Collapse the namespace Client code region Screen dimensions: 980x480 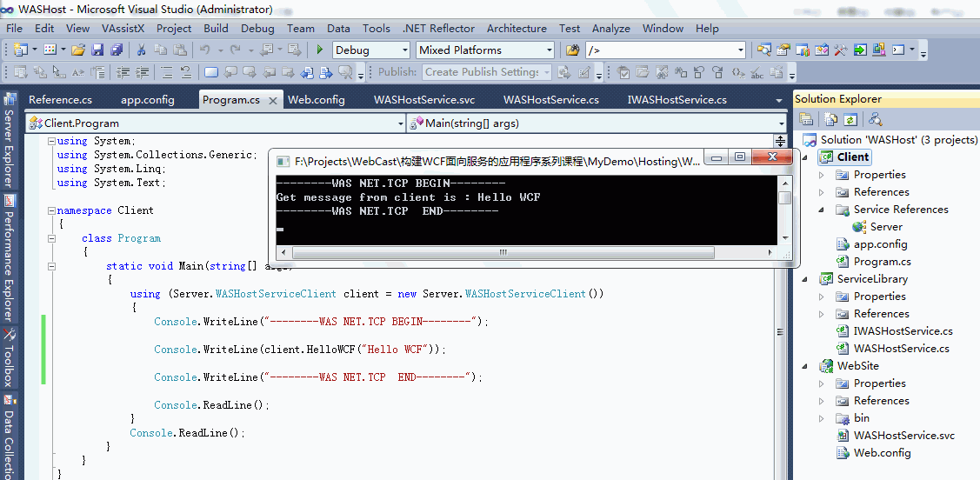click(x=52, y=210)
